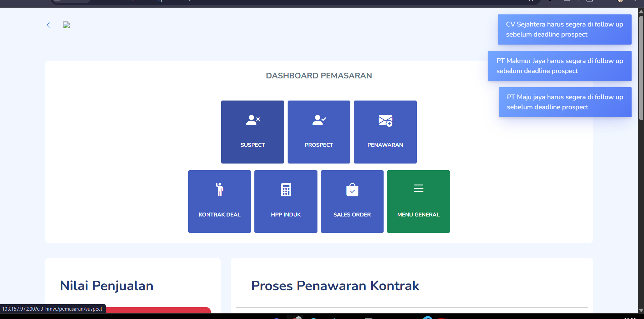644x319 pixels.
Task: Open the PROSPECT tile label
Action: point(319,145)
